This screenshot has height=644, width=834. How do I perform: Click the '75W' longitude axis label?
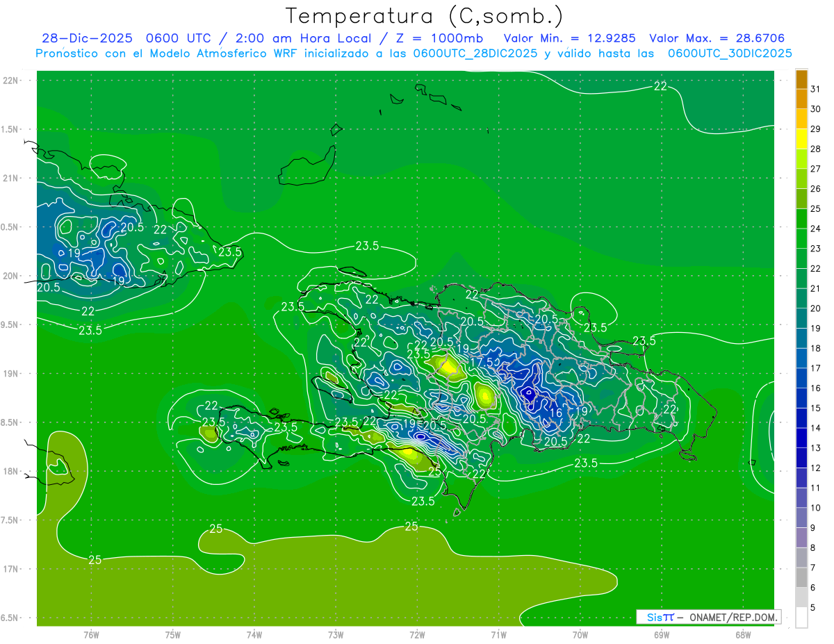click(173, 635)
